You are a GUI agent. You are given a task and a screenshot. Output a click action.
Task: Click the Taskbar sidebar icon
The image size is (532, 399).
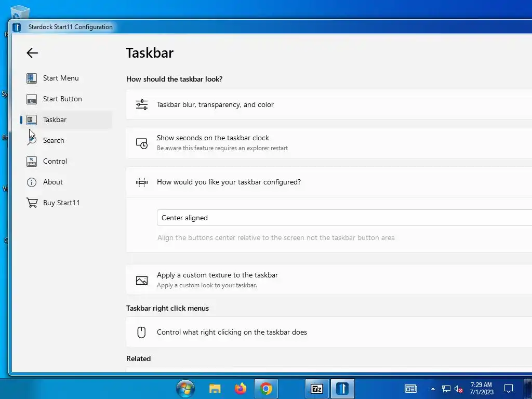(x=32, y=120)
